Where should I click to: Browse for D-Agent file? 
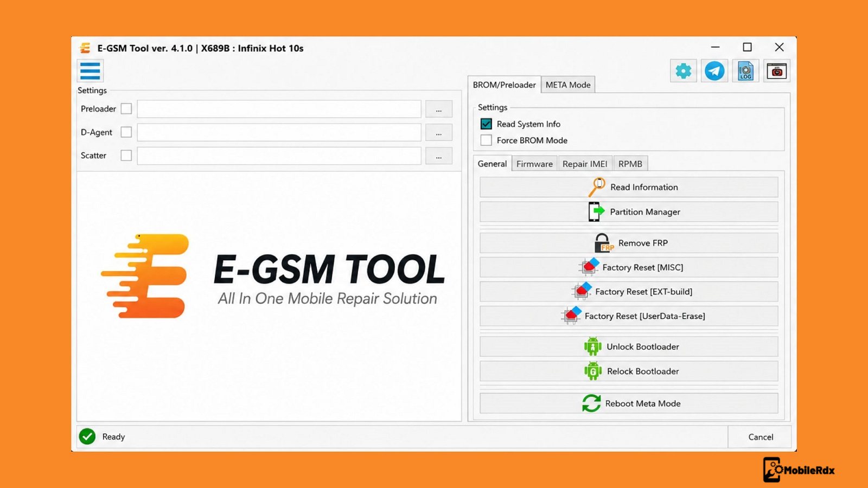[x=439, y=132]
